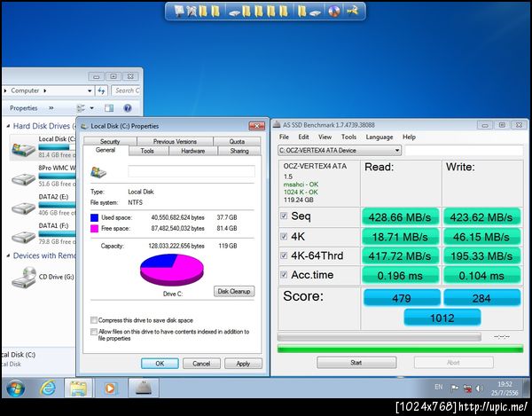Select the 8Pro WMC drive icon
The width and height of the screenshot is (532, 416).
point(23,177)
